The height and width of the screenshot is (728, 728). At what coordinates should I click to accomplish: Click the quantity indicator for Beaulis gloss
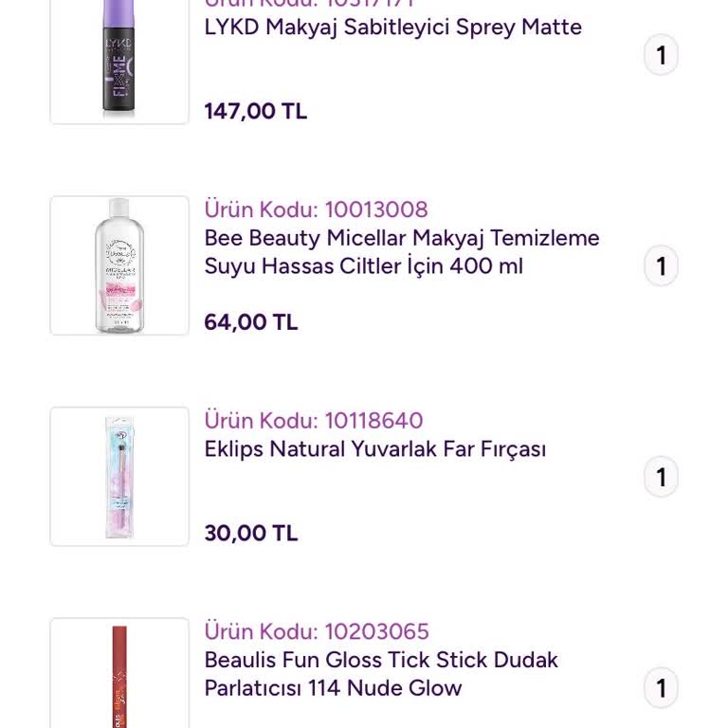661,688
